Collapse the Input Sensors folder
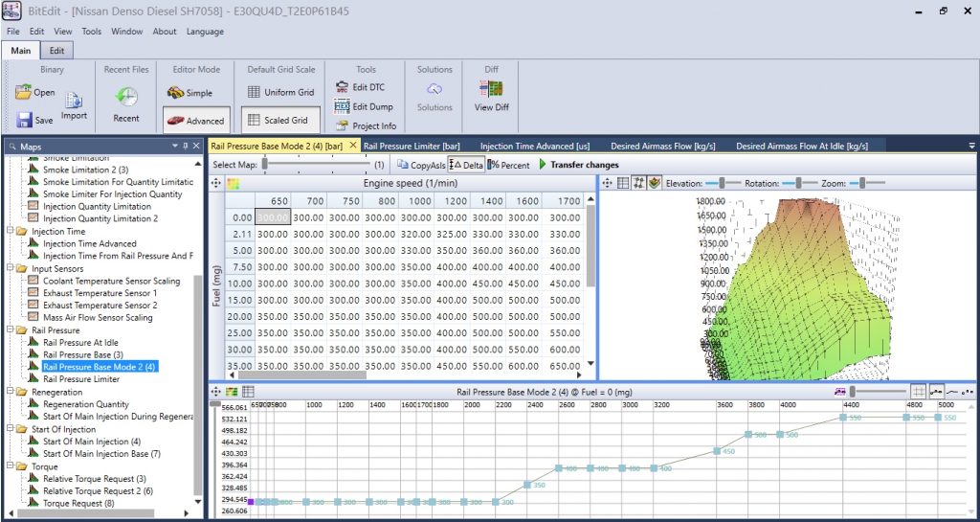 pyautogui.click(x=10, y=268)
